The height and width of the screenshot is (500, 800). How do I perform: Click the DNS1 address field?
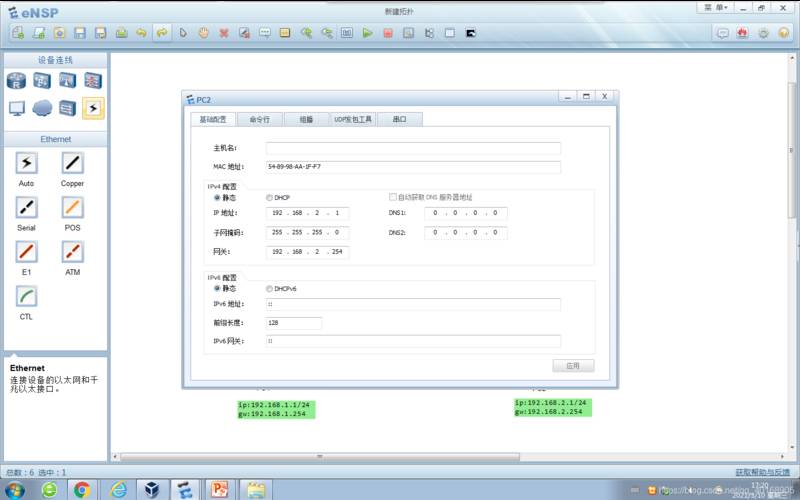pyautogui.click(x=466, y=213)
